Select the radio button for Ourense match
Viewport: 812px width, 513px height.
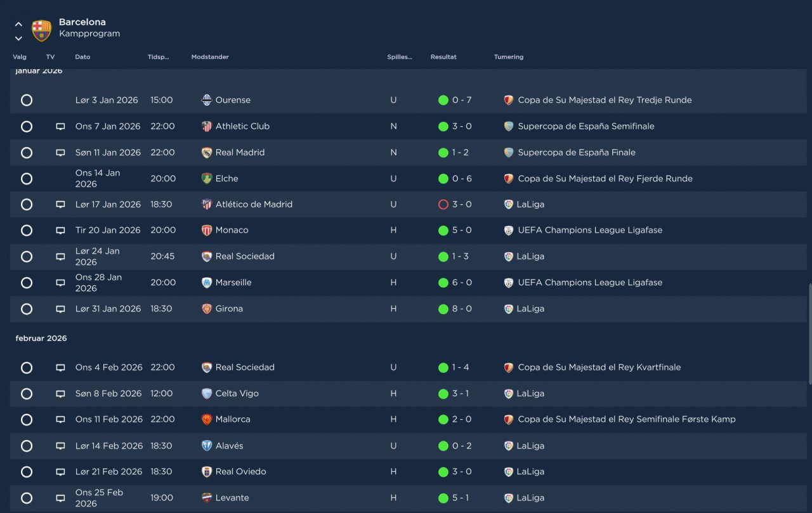pyautogui.click(x=27, y=100)
